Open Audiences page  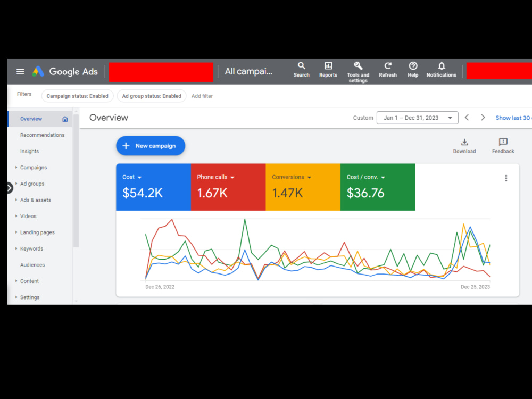click(32, 265)
